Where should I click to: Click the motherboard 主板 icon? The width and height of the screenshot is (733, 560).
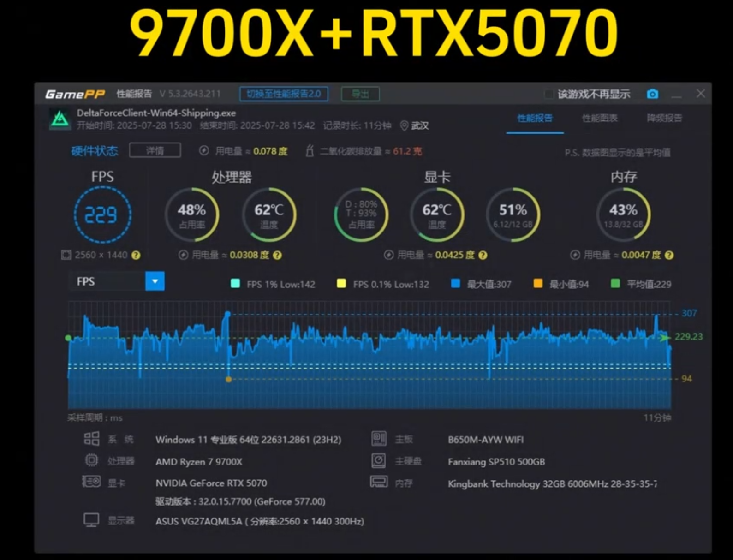(379, 439)
